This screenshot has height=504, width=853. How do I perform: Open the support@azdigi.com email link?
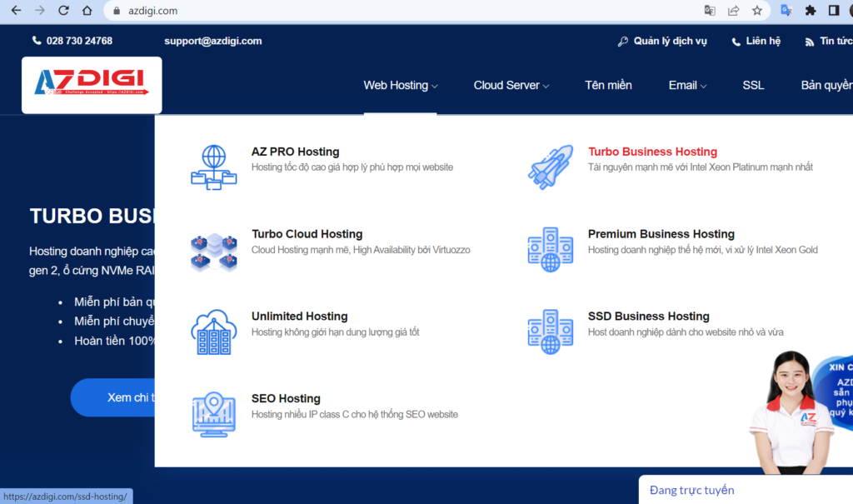[x=213, y=40]
